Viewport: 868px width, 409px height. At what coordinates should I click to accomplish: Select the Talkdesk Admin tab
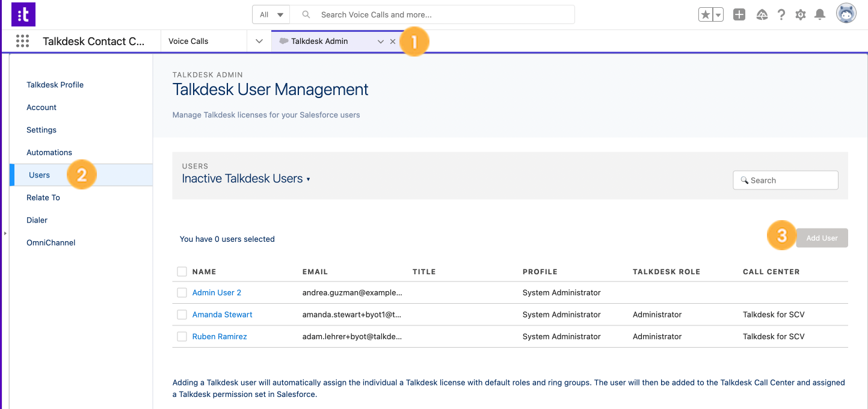click(x=319, y=42)
